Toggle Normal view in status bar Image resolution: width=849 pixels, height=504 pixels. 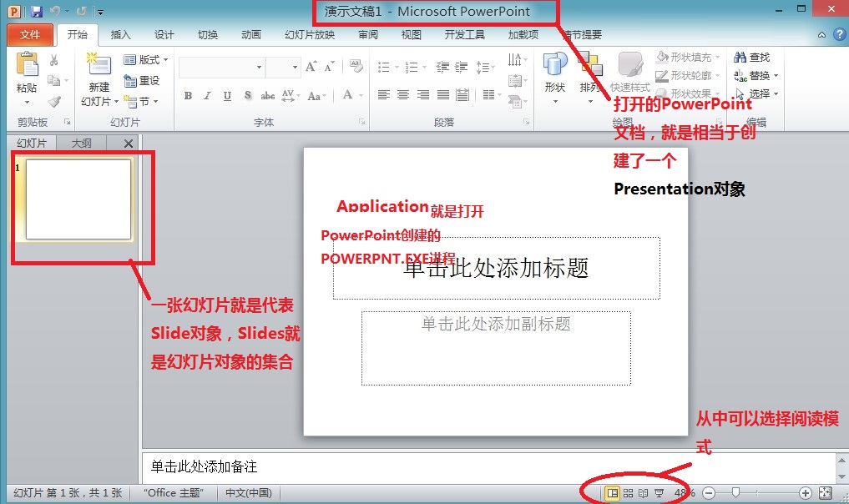coord(613,492)
